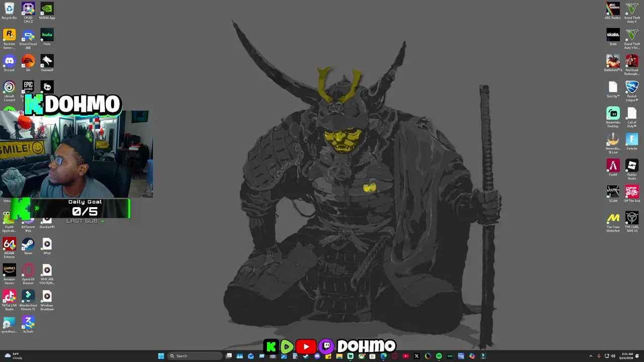Open the volume control in tray

click(x=613, y=356)
